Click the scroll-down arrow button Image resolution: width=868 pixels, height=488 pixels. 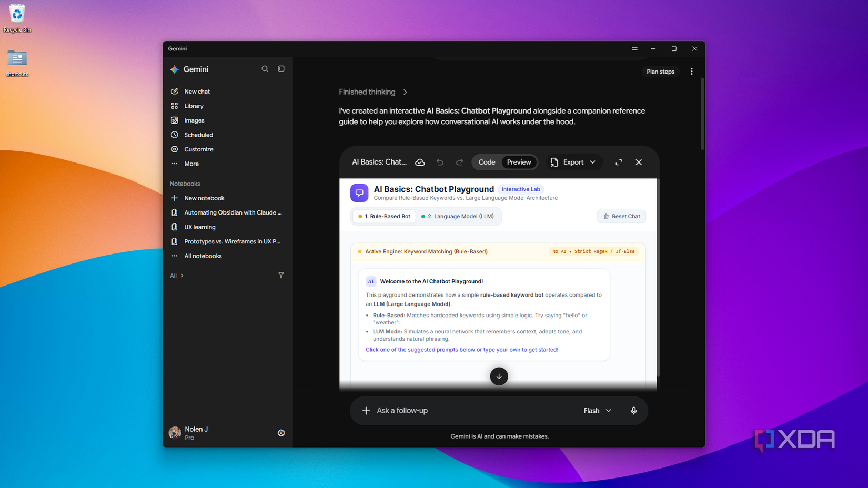(499, 376)
